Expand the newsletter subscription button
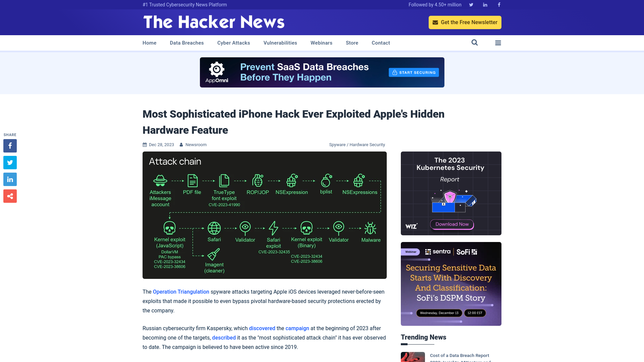Image resolution: width=644 pixels, height=362 pixels. (465, 22)
